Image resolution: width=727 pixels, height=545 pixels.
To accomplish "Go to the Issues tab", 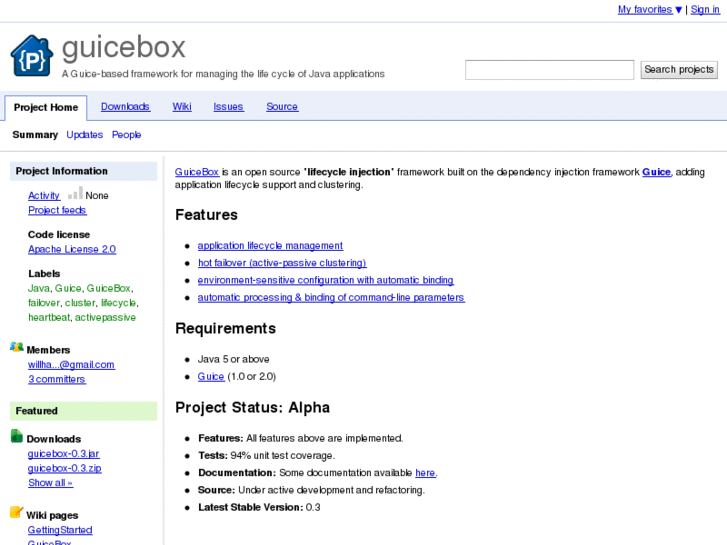I will point(228,107).
